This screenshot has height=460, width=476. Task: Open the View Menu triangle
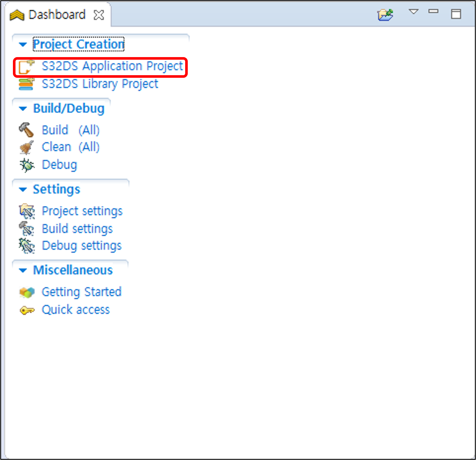click(x=413, y=12)
